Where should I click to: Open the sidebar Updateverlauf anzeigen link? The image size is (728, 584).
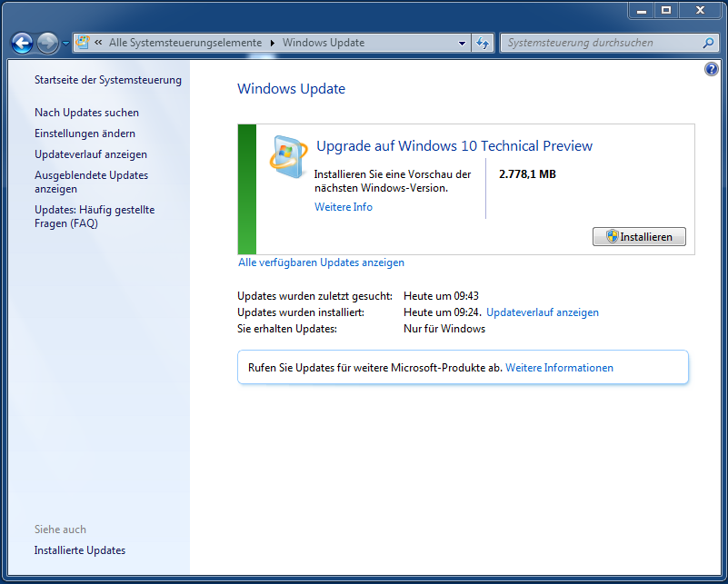(91, 154)
